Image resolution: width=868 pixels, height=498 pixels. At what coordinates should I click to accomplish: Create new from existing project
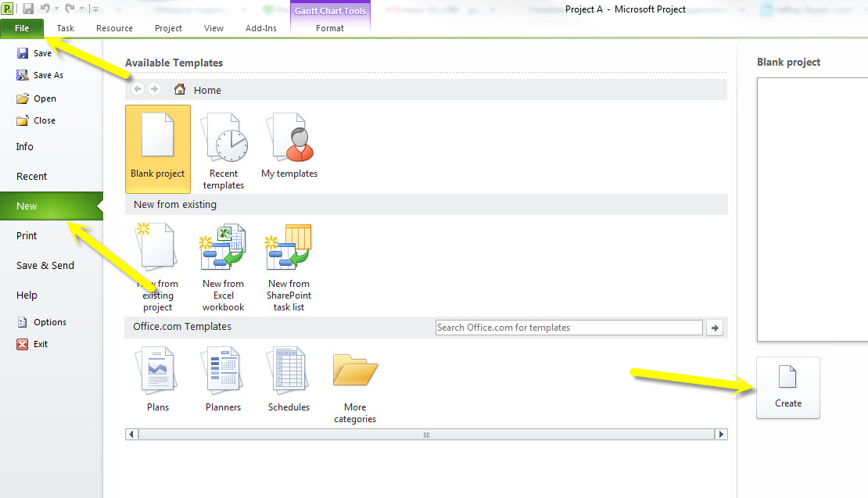point(158,268)
